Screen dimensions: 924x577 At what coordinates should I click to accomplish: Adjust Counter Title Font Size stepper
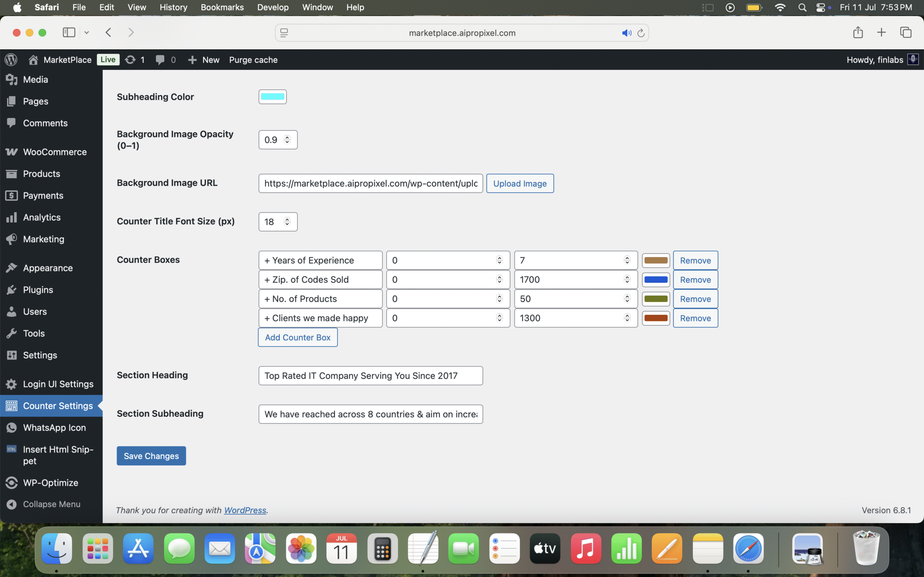[287, 222]
